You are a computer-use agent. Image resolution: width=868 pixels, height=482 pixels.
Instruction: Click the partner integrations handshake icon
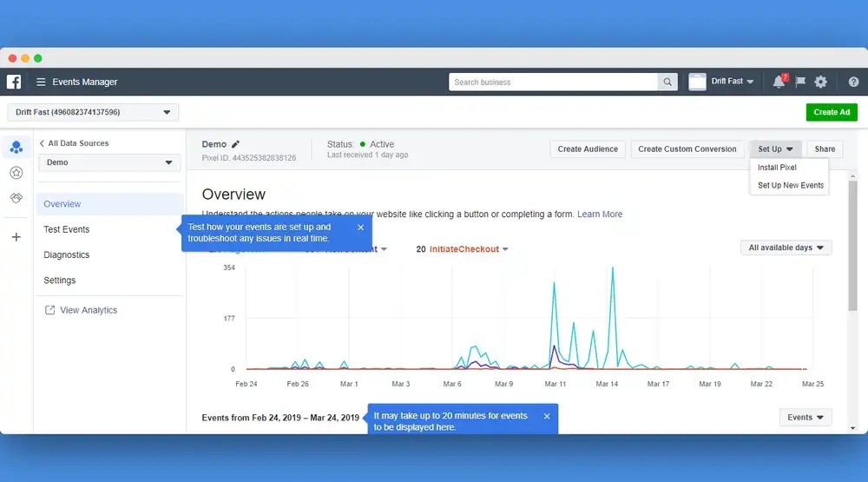16,198
